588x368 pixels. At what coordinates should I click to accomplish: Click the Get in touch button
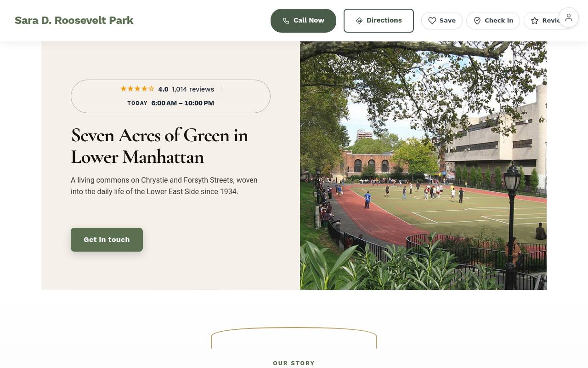point(107,240)
